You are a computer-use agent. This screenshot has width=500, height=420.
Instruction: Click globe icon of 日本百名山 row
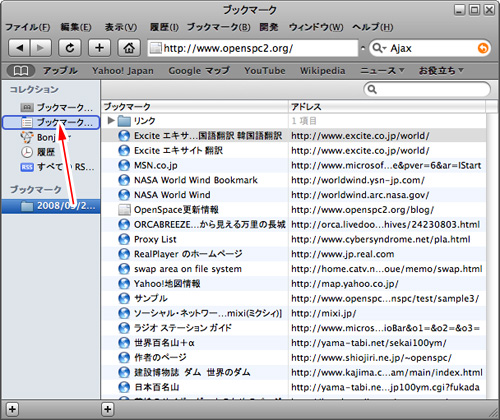(x=124, y=387)
